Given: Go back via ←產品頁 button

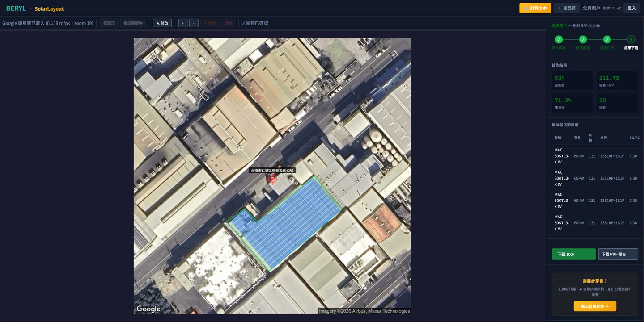Looking at the screenshot, I should coord(567,8).
